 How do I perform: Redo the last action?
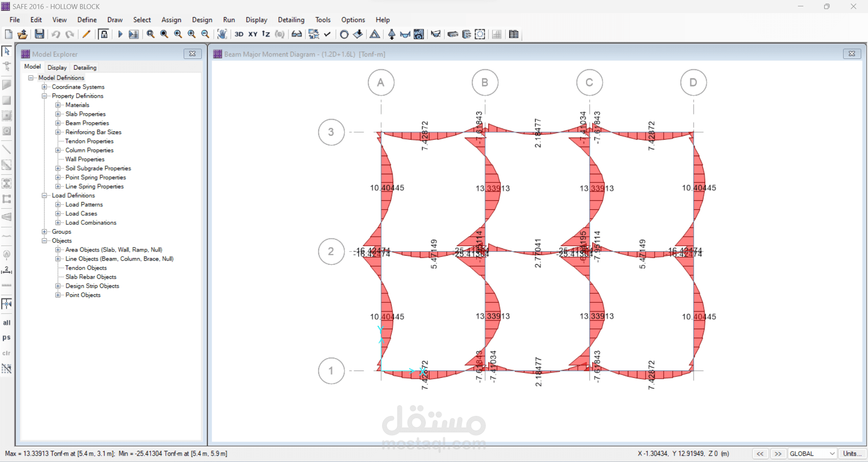click(x=70, y=34)
